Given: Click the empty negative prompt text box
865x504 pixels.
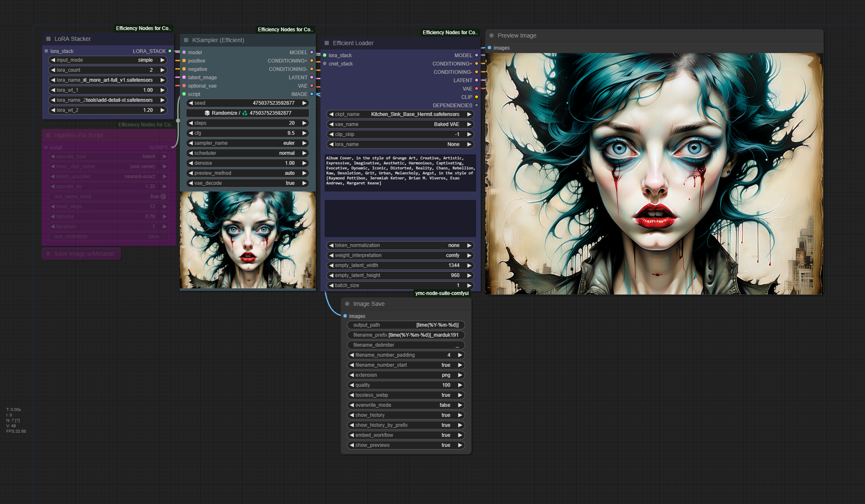Looking at the screenshot, I should coord(400,219).
